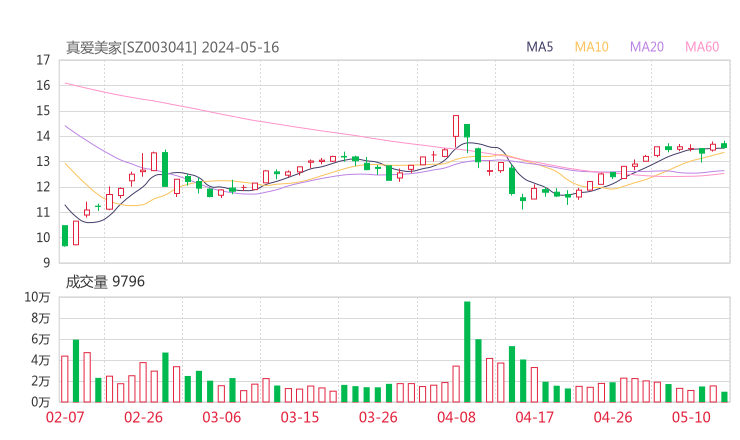Screen dimensions: 740x440
Task: Click the MA60 legend label
Action: (x=702, y=47)
